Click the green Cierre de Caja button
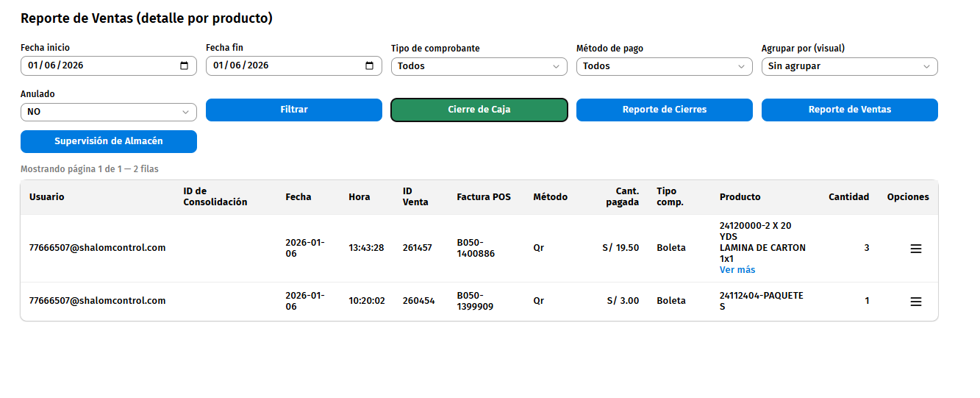 (x=479, y=110)
